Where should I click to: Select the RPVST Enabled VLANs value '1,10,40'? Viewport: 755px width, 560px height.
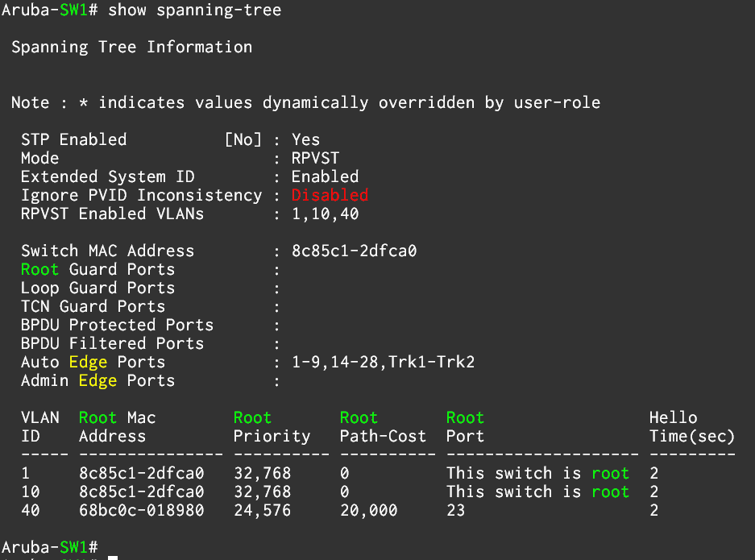click(x=325, y=214)
